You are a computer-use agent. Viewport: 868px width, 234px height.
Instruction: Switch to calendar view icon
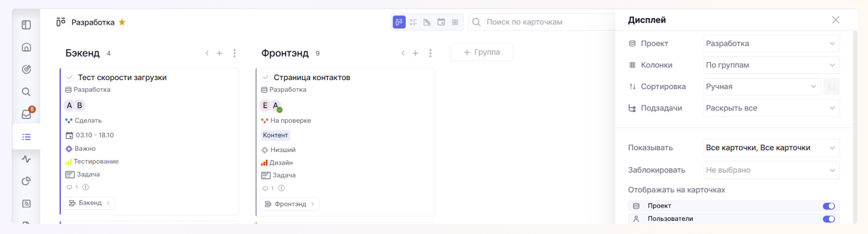click(x=441, y=22)
